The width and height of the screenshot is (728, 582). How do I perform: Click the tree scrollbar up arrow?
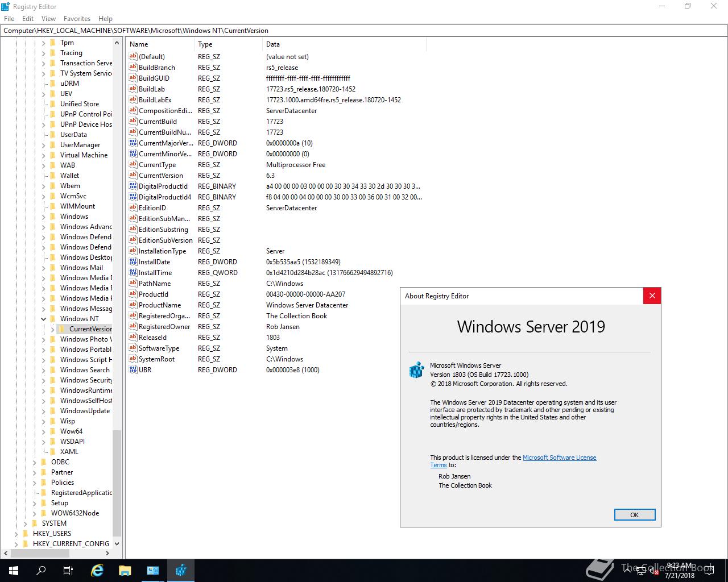(117, 43)
